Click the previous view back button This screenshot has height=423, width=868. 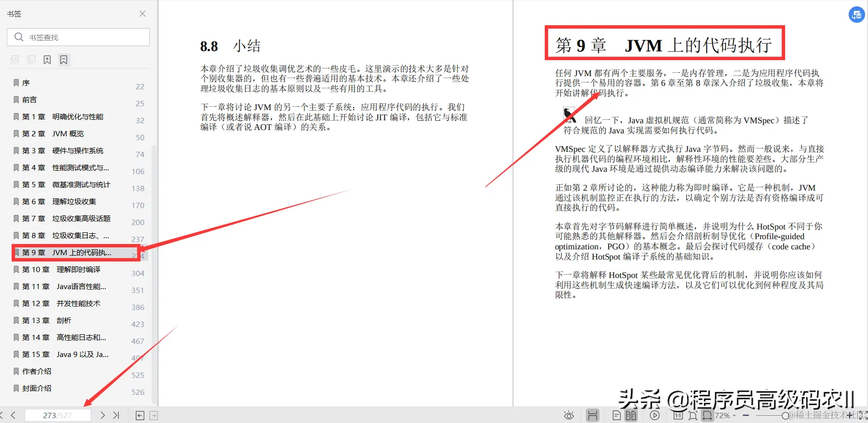click(140, 415)
